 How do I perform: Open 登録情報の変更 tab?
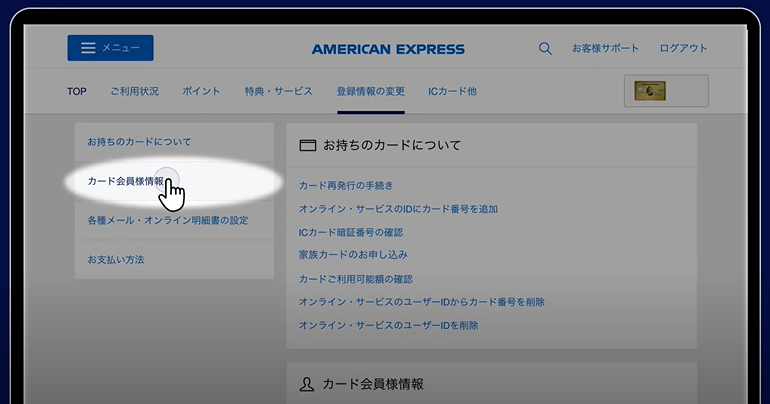pos(371,91)
